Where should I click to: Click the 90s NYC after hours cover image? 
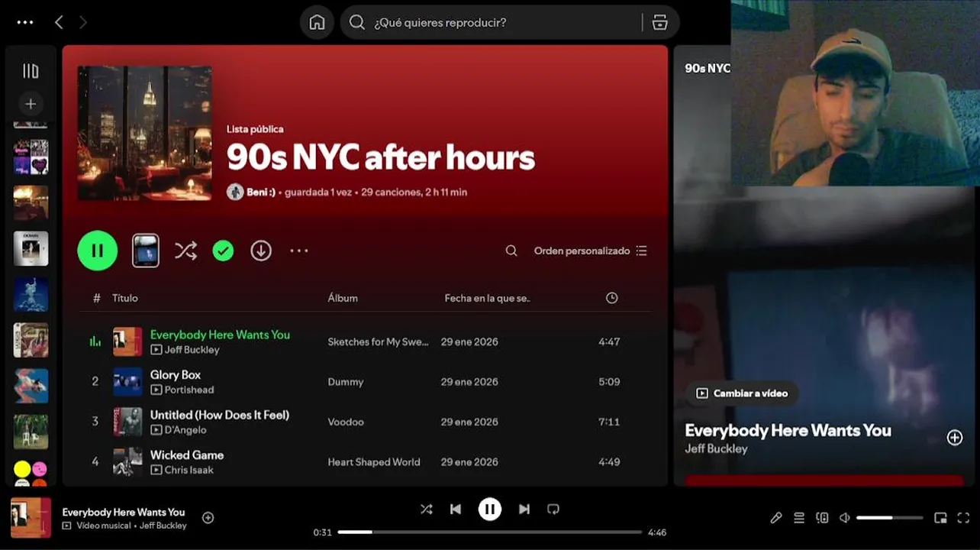145,133
